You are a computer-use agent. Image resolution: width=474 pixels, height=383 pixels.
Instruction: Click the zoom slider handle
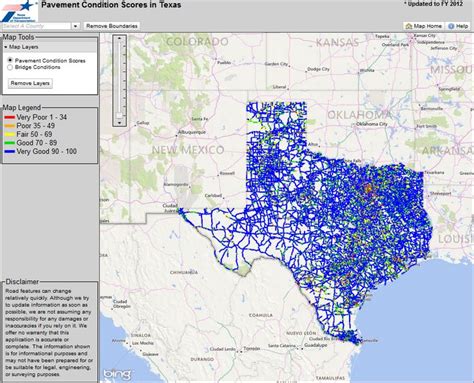(119, 115)
